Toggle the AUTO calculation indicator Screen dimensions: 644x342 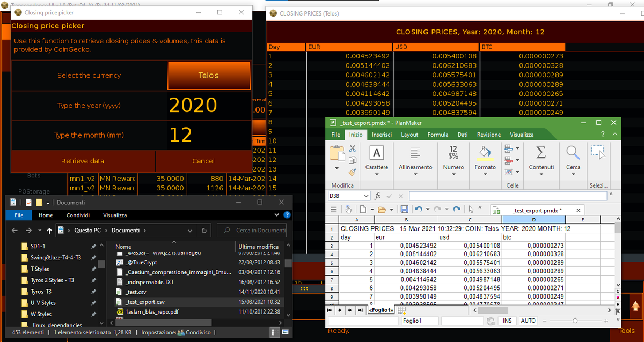click(x=528, y=321)
